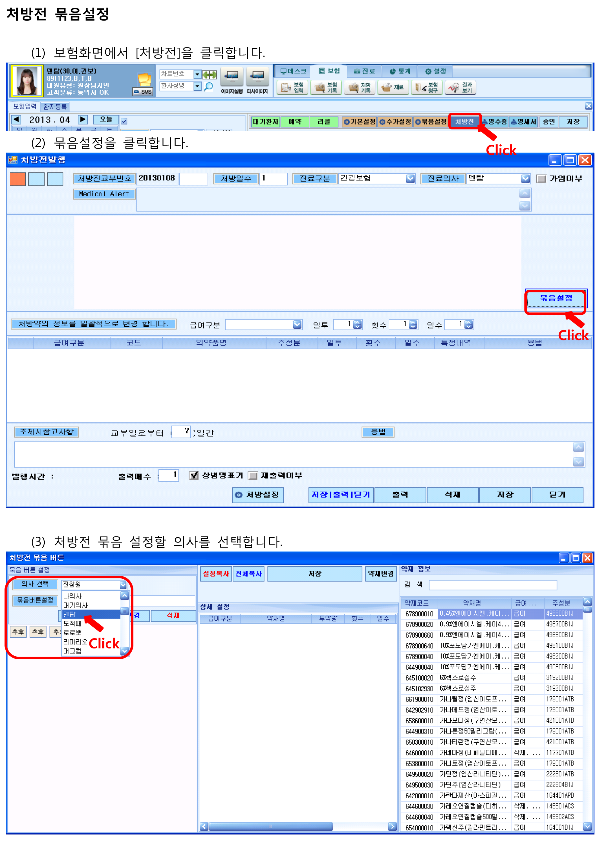Click the 재료 toolbar icon
Viewport: 616px width, 846px height.
point(393,88)
